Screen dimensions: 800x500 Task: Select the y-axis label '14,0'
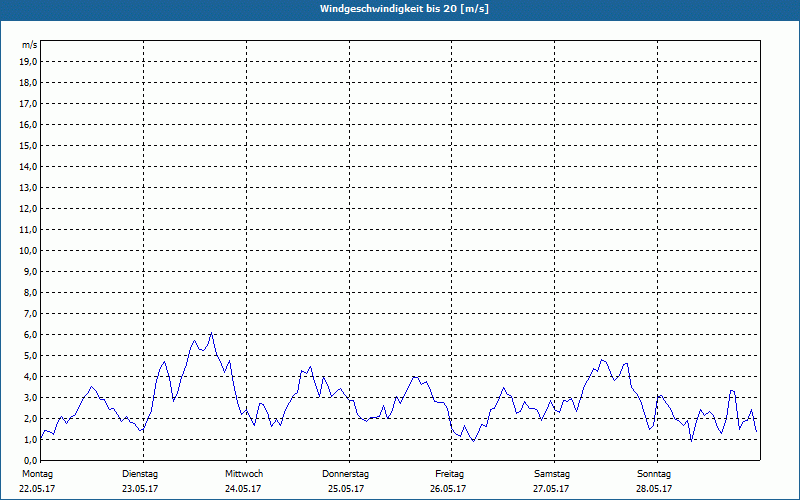[x=29, y=166]
